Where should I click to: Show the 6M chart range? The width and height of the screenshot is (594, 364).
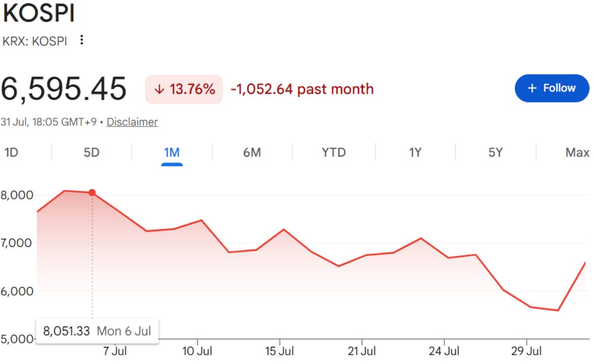click(x=252, y=153)
